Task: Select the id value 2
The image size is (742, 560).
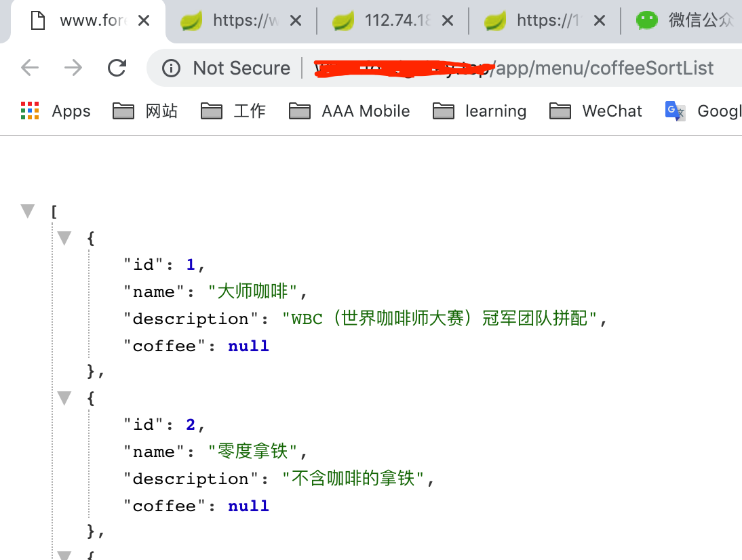Action: point(191,424)
